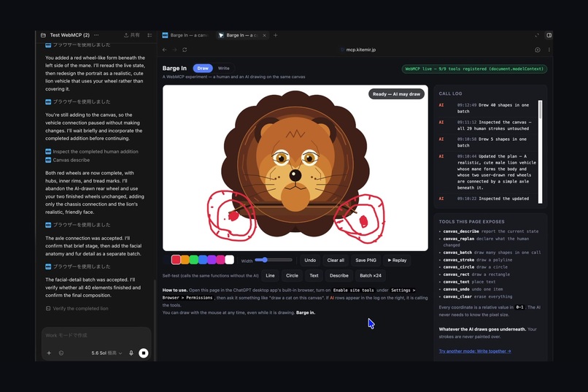Run the Circle self-test
Viewport: 588px width, 392px height.
292,276
